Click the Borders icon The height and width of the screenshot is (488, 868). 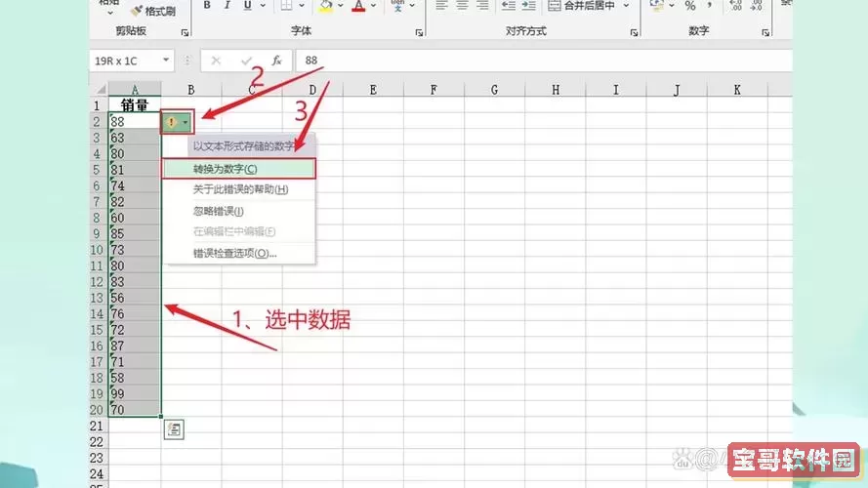[x=286, y=5]
